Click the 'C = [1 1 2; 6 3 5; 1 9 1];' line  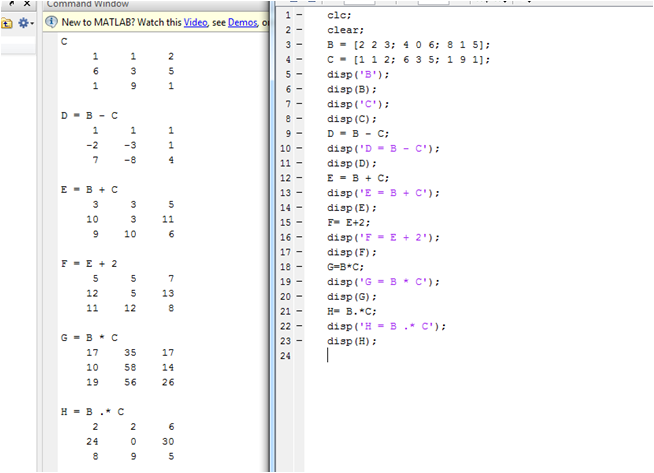point(408,60)
